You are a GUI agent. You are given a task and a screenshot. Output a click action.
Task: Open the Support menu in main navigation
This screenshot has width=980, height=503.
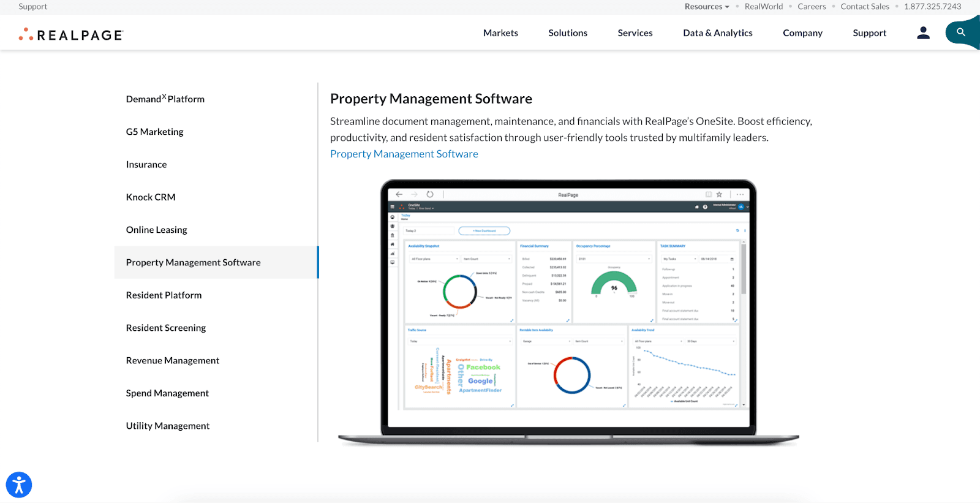tap(869, 33)
